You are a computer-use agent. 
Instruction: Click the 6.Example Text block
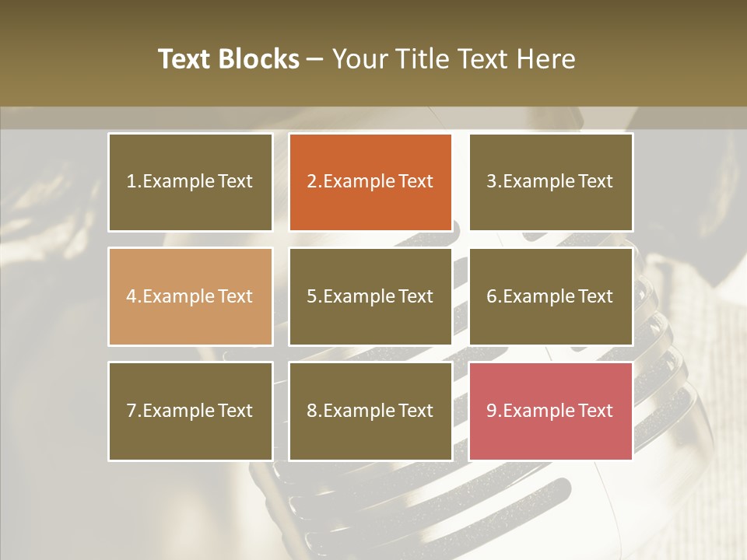coord(551,296)
